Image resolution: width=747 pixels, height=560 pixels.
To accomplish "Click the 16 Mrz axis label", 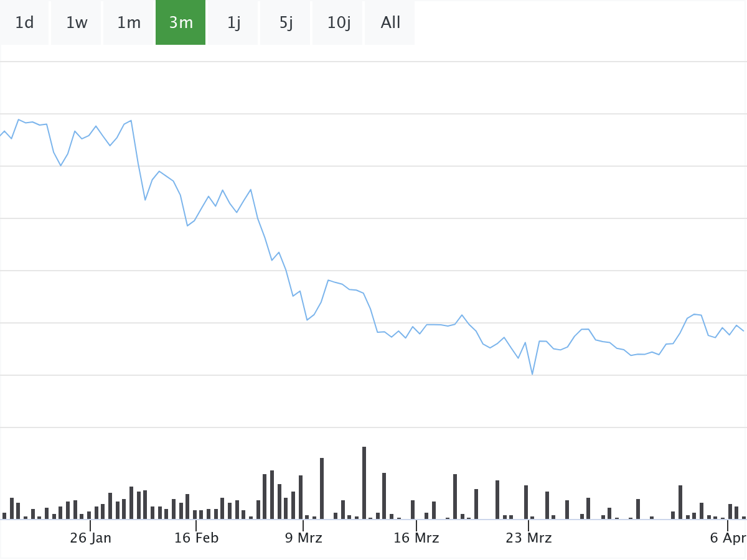I will 416,538.
